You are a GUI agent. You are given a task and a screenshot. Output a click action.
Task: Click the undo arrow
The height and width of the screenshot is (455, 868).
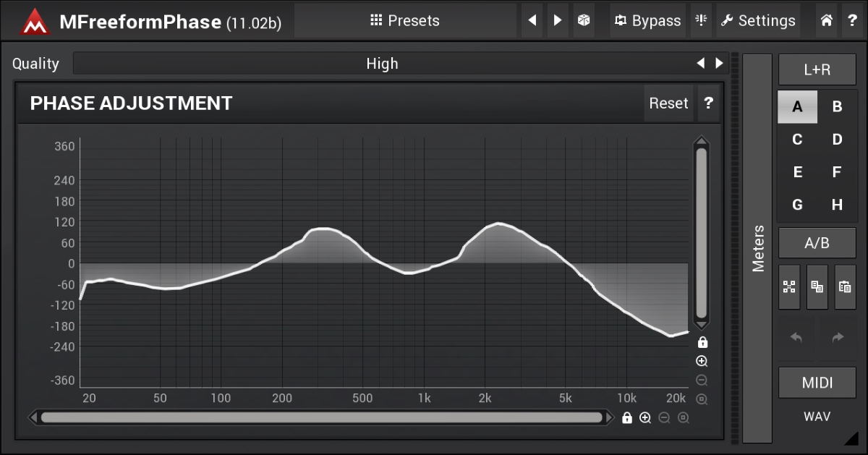(796, 338)
